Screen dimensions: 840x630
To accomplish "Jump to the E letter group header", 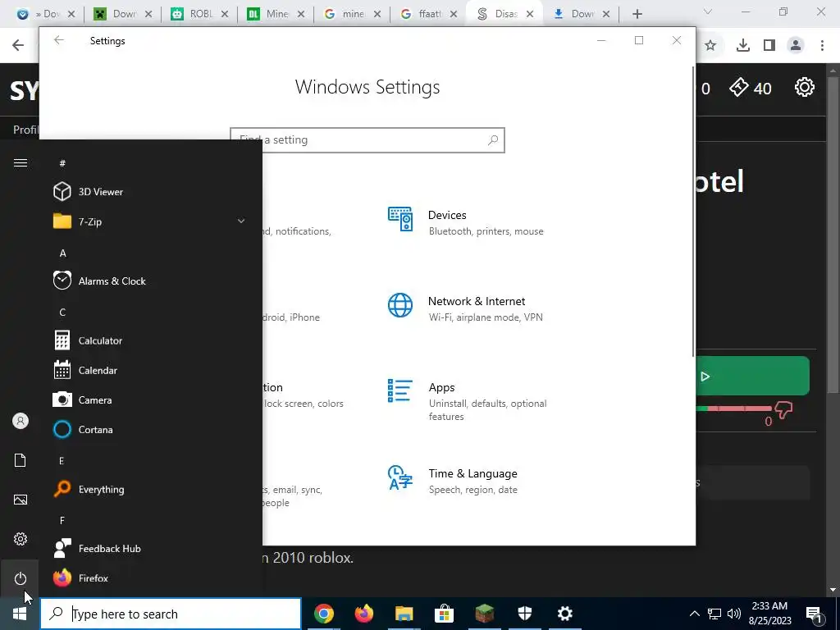I will [x=62, y=461].
